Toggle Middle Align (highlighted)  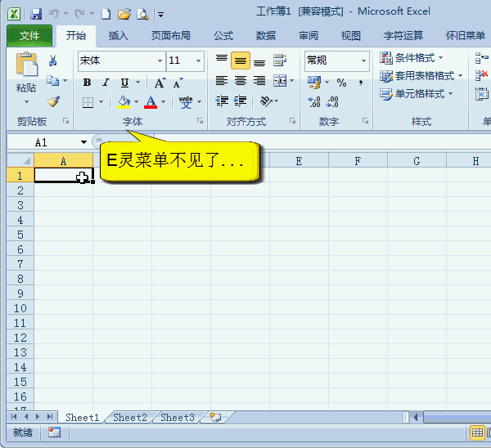241,60
